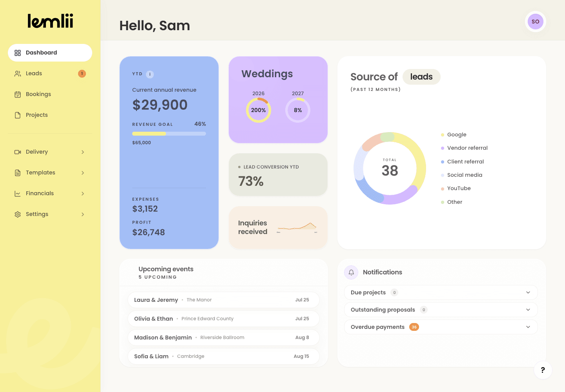Click the Overdue payments count badge

coord(414,327)
